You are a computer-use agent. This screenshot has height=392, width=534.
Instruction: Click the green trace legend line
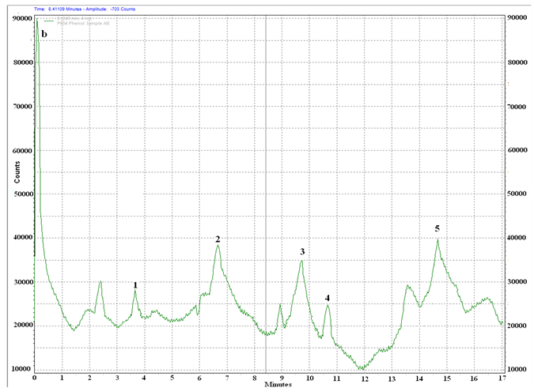click(x=51, y=20)
